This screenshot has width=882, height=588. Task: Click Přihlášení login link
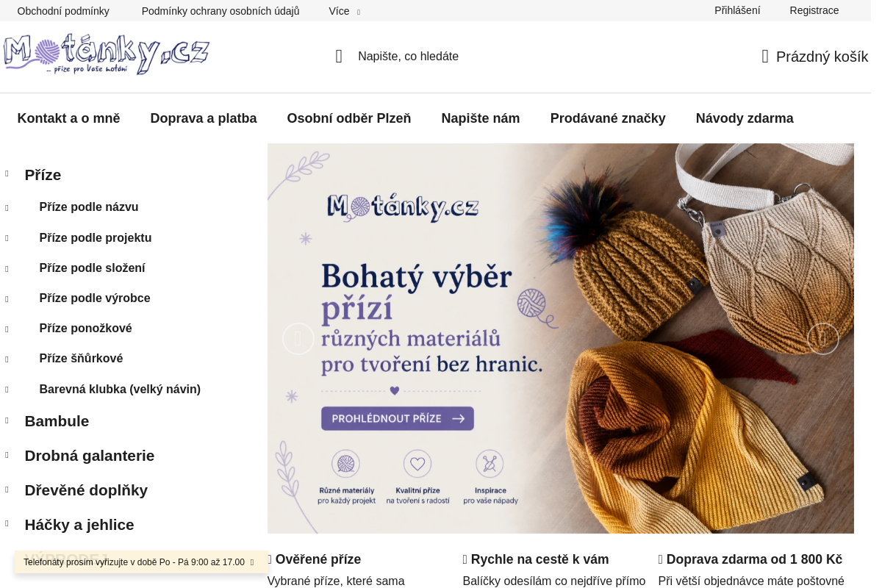[737, 10]
